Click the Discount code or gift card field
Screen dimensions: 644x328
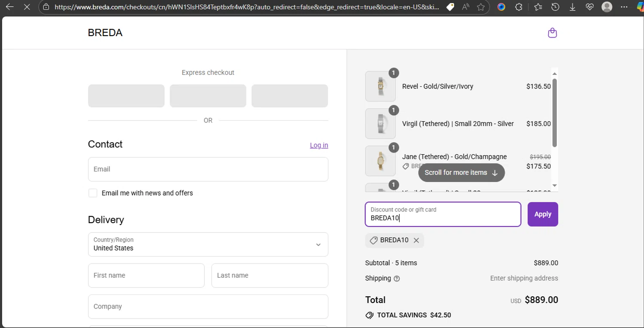coord(443,214)
